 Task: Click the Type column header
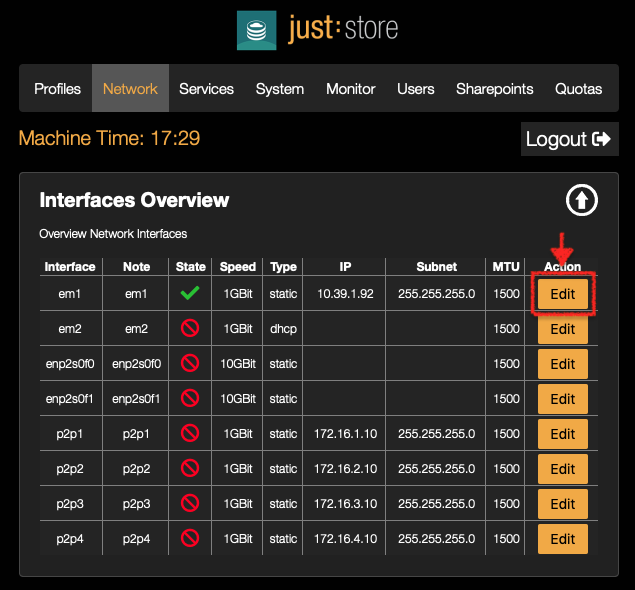pyautogui.click(x=283, y=266)
